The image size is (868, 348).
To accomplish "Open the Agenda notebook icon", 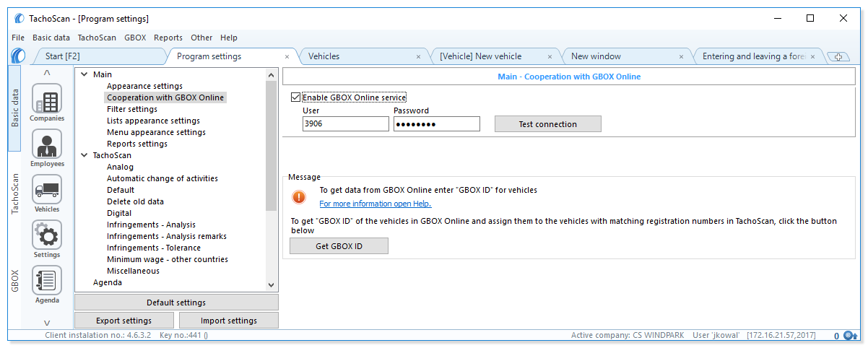I will point(47,280).
